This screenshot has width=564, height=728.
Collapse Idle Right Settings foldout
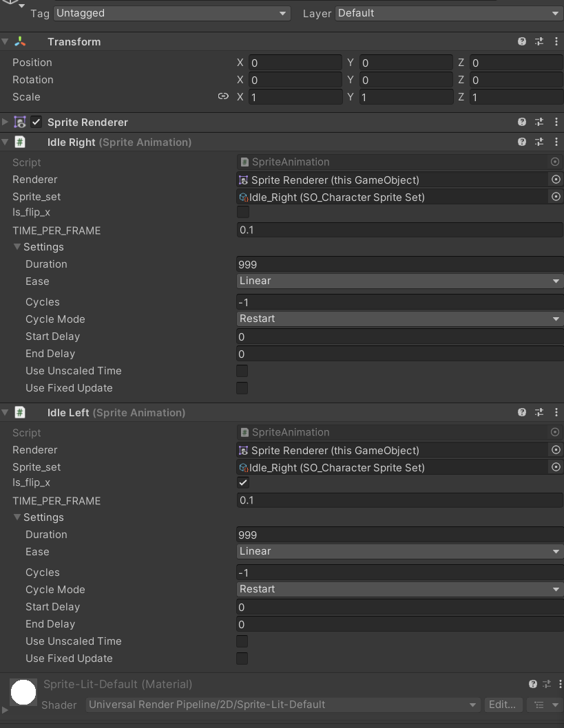[17, 246]
